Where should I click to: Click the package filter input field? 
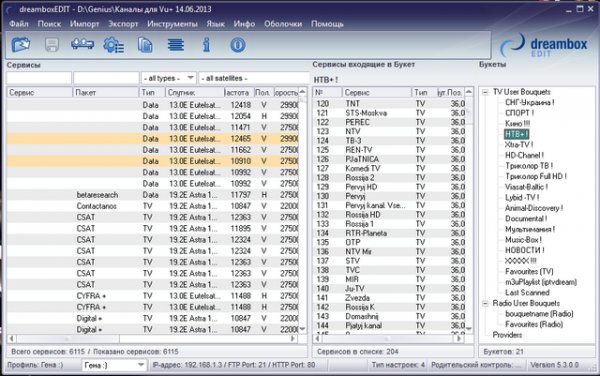pyautogui.click(x=106, y=78)
